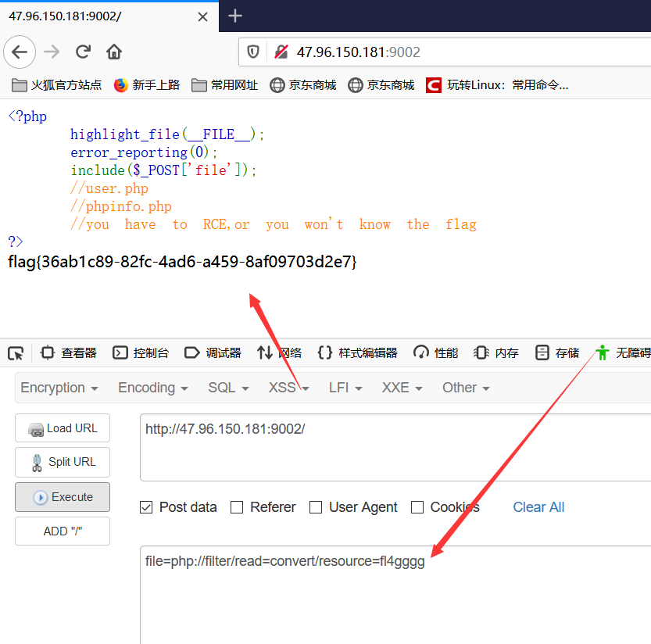Focus the post data text area
The image size is (651, 644).
click(395, 595)
